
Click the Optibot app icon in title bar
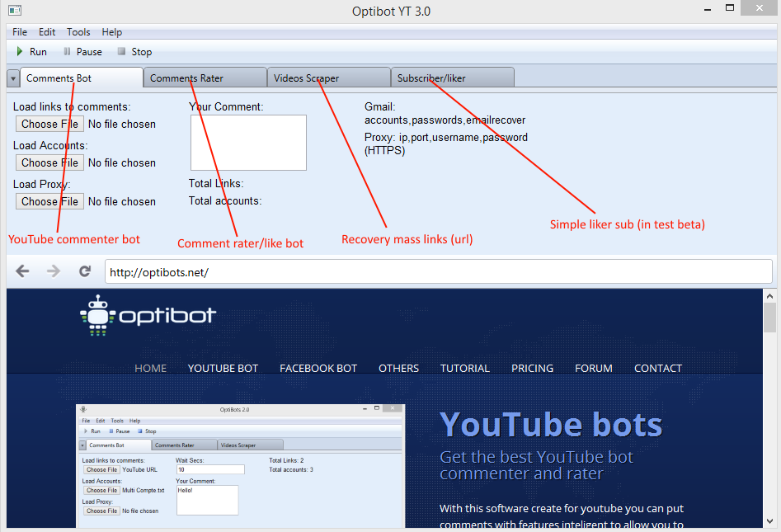click(15, 10)
